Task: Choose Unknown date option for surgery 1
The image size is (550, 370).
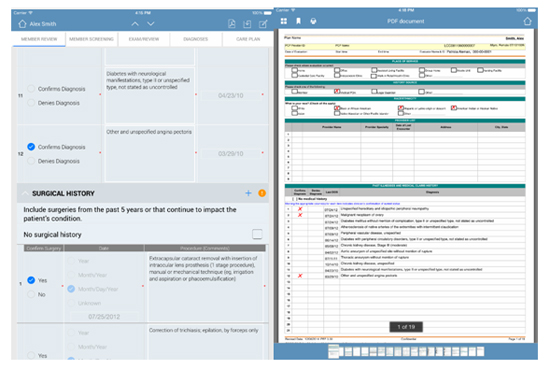Action: coord(71,303)
